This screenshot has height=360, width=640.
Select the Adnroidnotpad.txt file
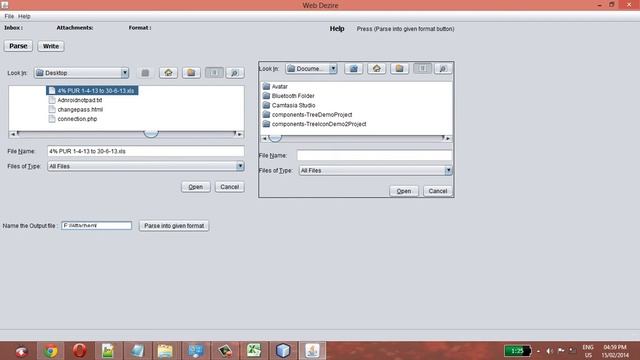[76, 100]
